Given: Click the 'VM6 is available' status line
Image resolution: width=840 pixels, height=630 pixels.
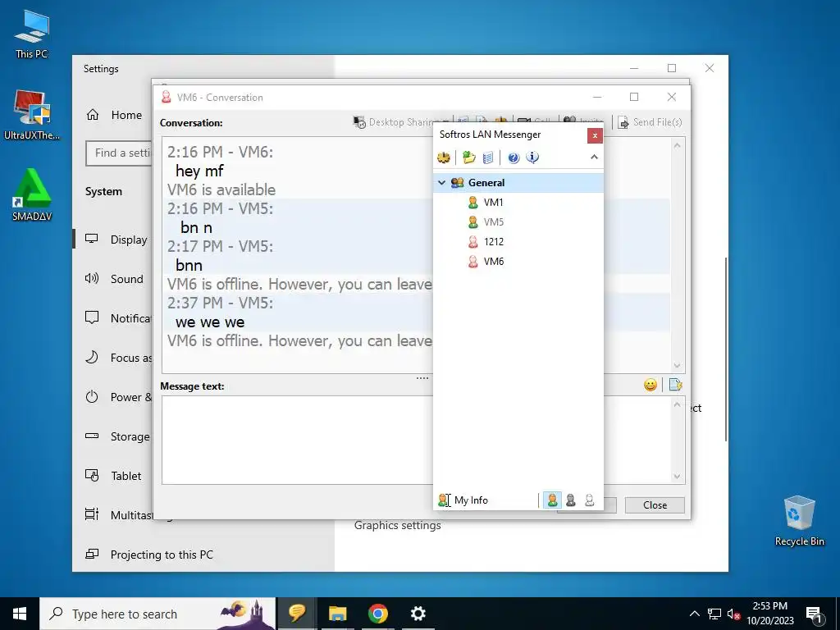Looking at the screenshot, I should pyautogui.click(x=221, y=189).
